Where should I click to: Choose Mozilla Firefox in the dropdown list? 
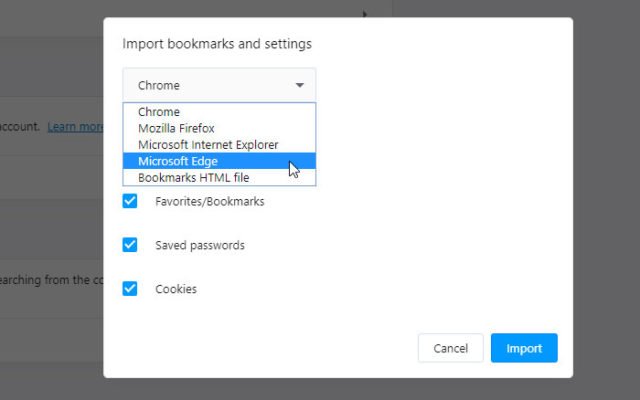[x=176, y=128]
